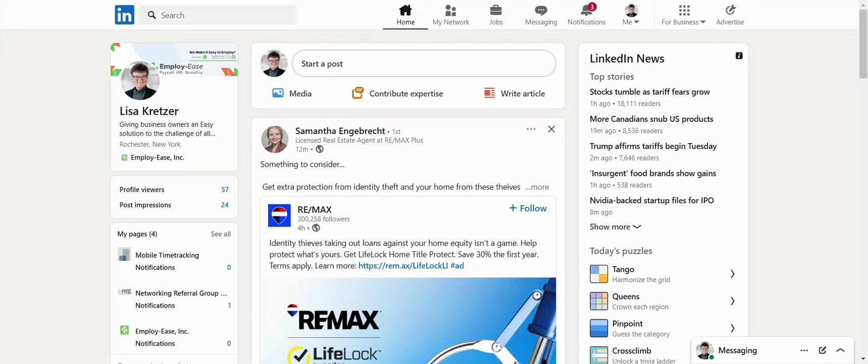Open Samantha Engebrecht's profile picture

[274, 139]
